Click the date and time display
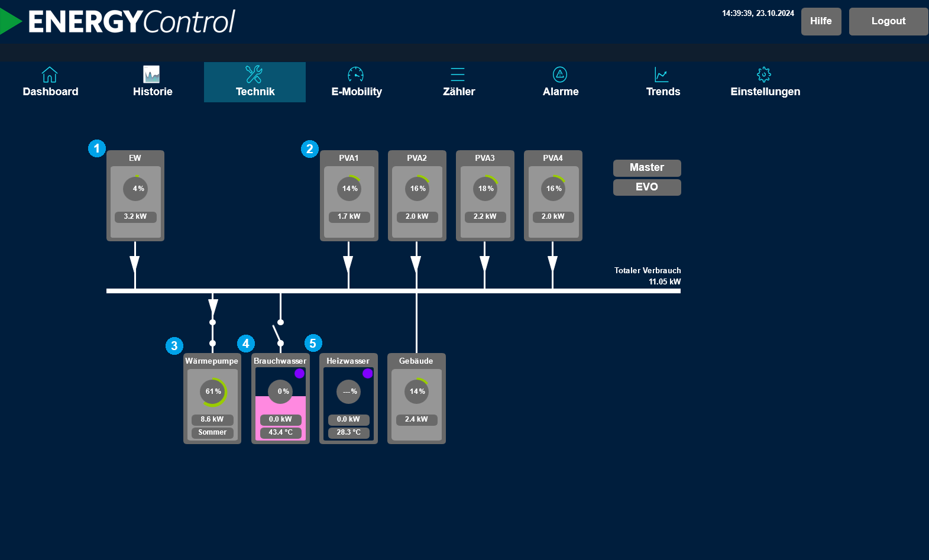Screen dimensions: 929x560 coord(758,14)
